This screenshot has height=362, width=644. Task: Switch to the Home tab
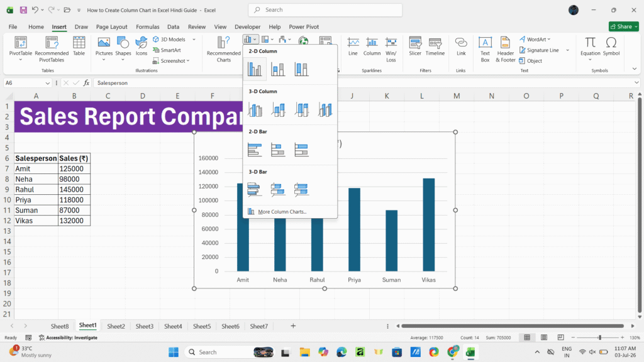(36, 26)
